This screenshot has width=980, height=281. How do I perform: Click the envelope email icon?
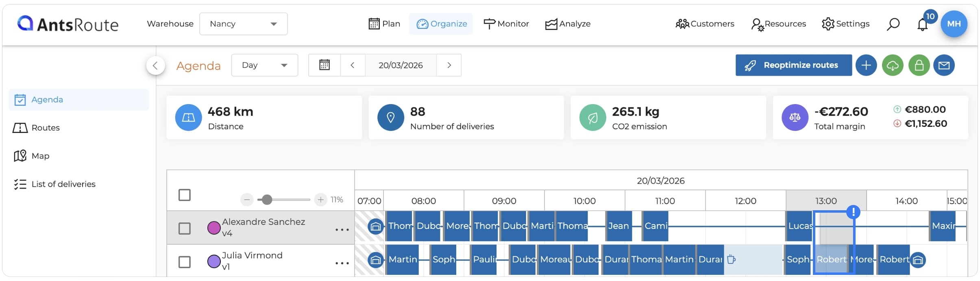click(944, 65)
